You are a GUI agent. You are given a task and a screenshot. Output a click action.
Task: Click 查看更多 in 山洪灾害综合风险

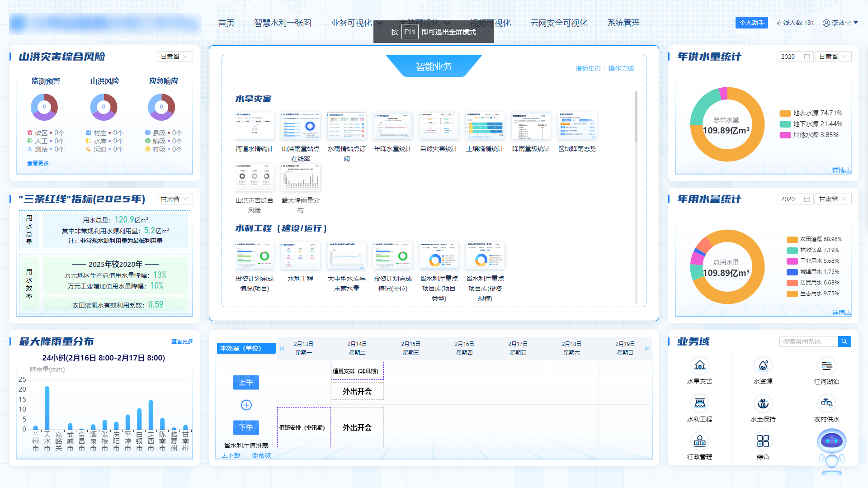pos(38,163)
